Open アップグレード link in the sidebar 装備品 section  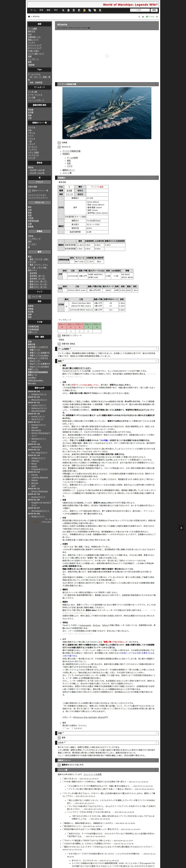pyautogui.click(x=34, y=239)
